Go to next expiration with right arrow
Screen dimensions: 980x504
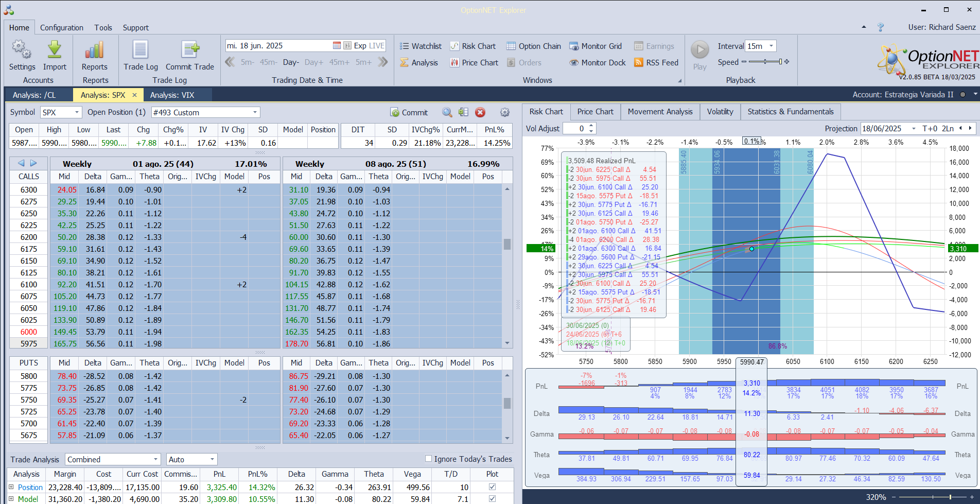click(33, 163)
